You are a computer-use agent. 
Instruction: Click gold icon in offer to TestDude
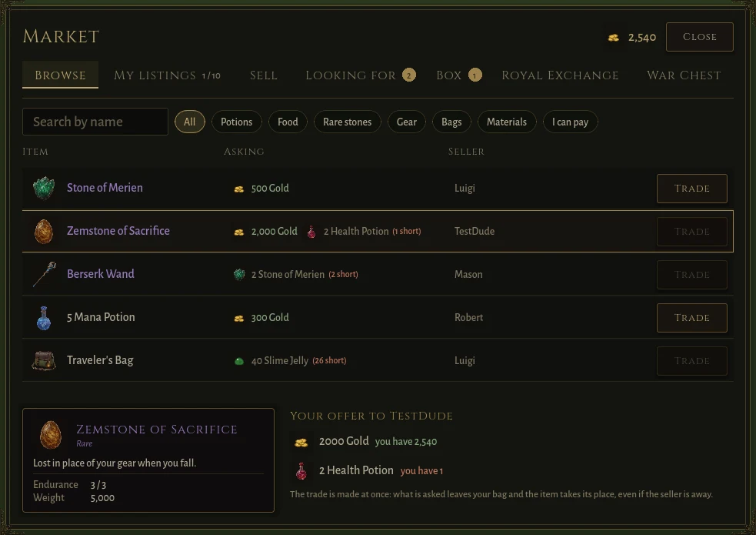point(301,442)
